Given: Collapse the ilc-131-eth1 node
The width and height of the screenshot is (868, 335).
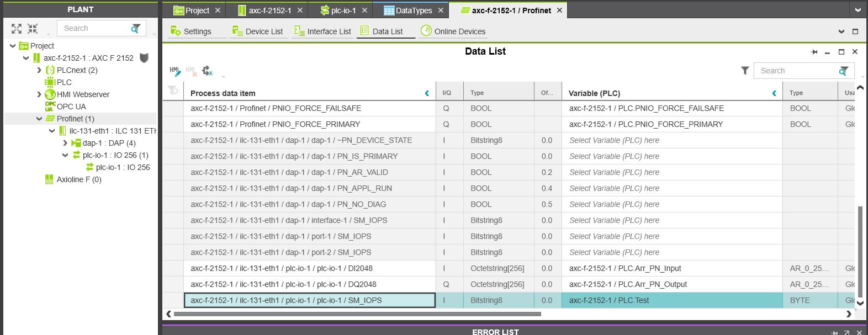Looking at the screenshot, I should (52, 131).
